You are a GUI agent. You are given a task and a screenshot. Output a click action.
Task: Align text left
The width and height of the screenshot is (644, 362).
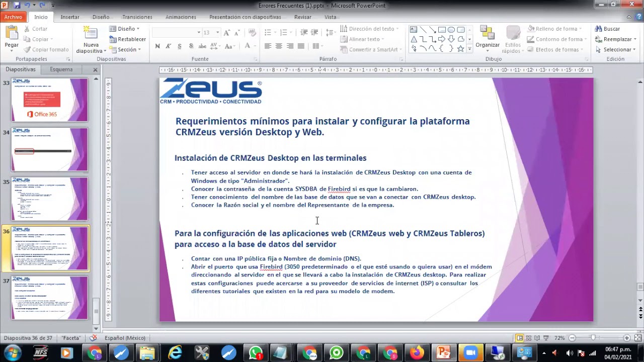tap(268, 46)
